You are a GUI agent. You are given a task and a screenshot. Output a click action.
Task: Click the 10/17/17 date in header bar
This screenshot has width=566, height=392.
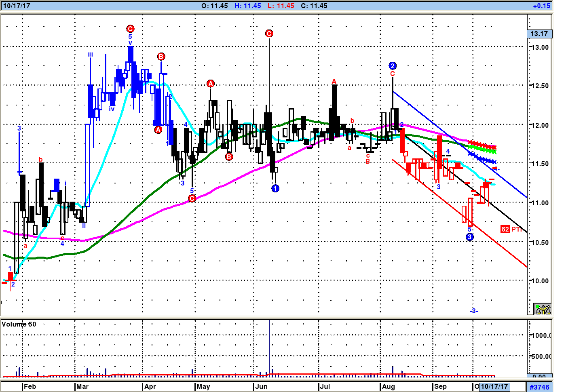17,6
